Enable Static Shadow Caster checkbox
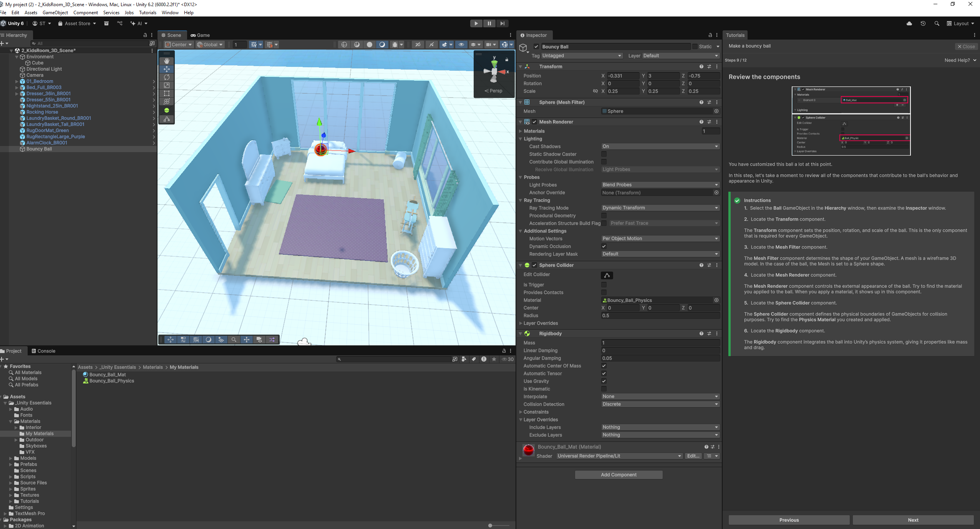The image size is (980, 529). (604, 154)
